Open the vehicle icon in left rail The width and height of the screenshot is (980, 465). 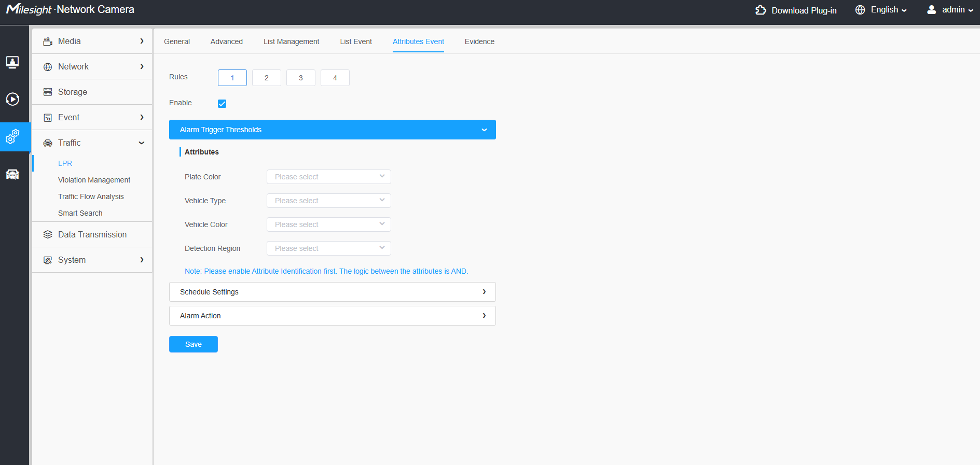tap(12, 174)
